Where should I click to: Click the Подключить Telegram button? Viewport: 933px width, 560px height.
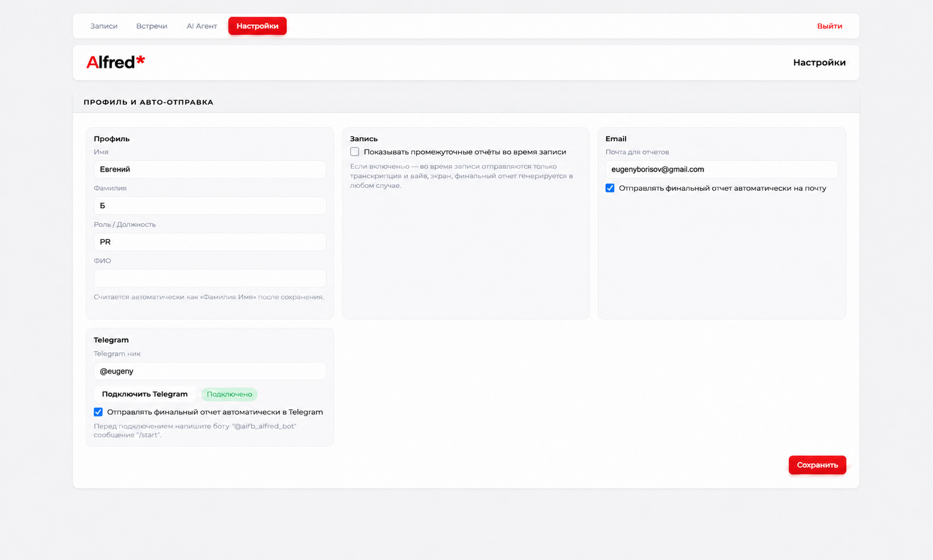click(145, 394)
